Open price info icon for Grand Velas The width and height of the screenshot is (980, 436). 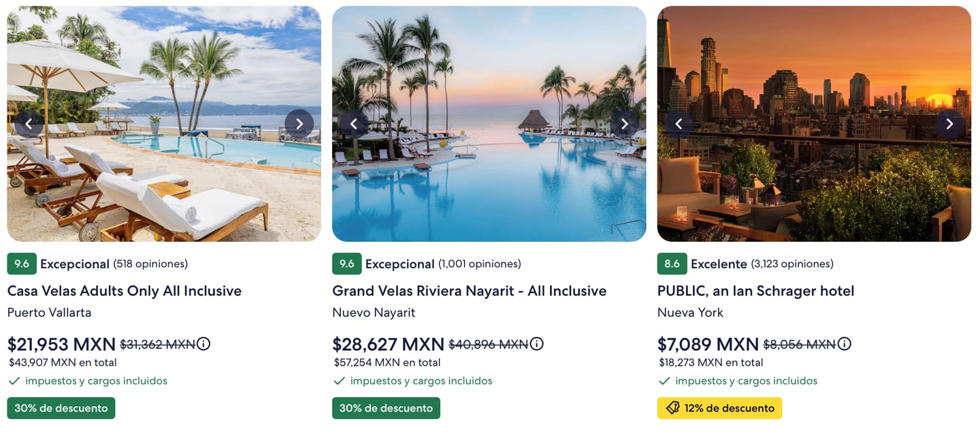click(536, 344)
